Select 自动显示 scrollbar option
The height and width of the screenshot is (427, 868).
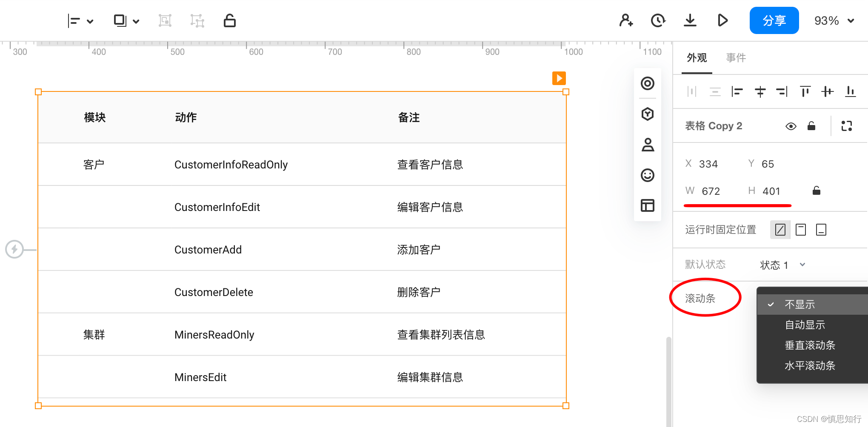(812, 325)
